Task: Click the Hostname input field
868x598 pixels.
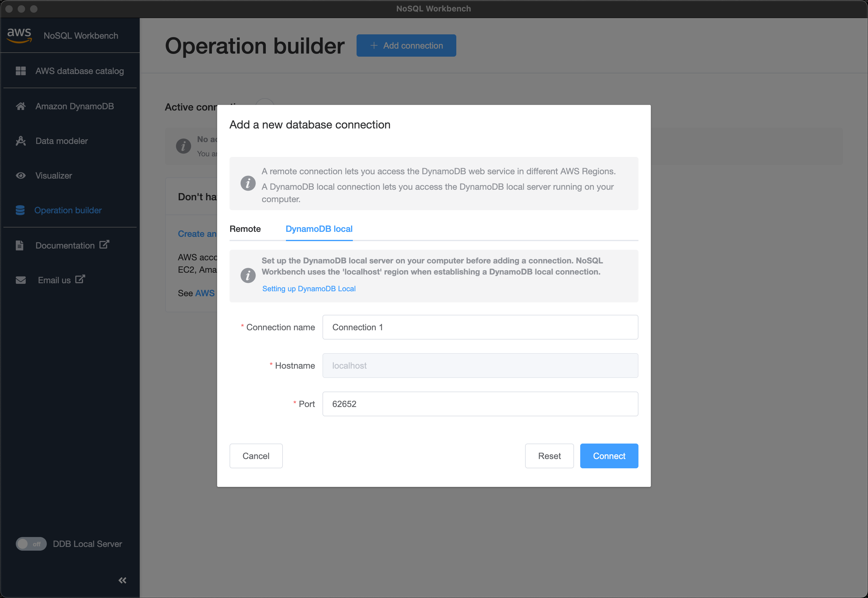Action: 480,365
